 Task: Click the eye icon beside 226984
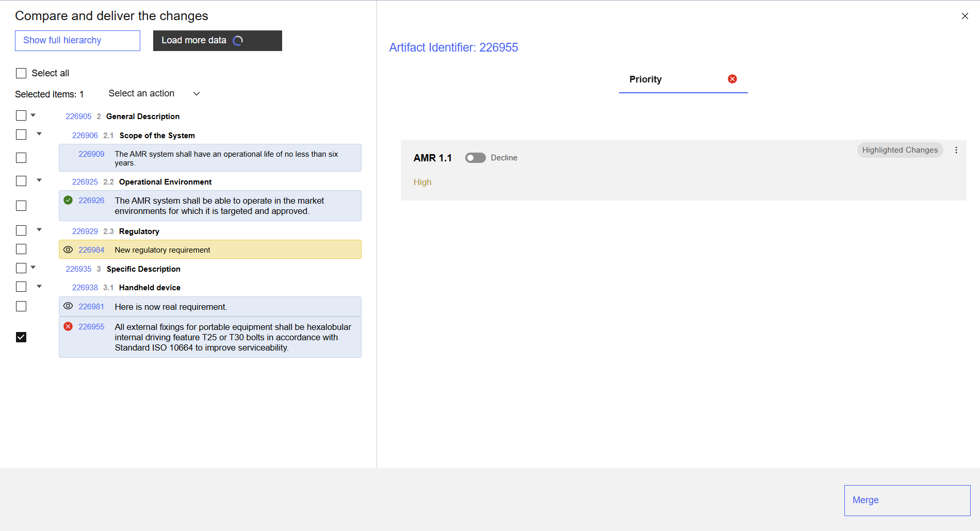pos(68,250)
